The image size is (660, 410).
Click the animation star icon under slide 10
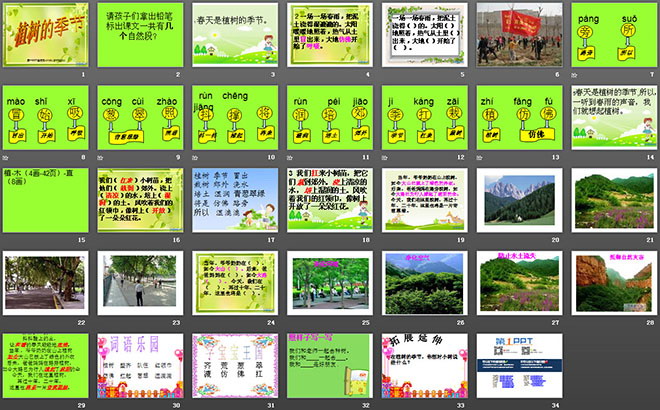click(195, 157)
